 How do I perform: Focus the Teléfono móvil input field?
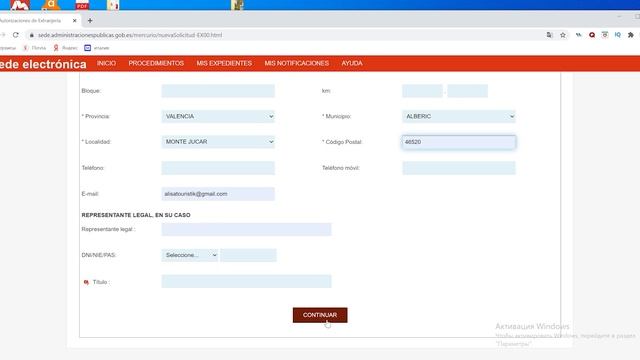[459, 168]
